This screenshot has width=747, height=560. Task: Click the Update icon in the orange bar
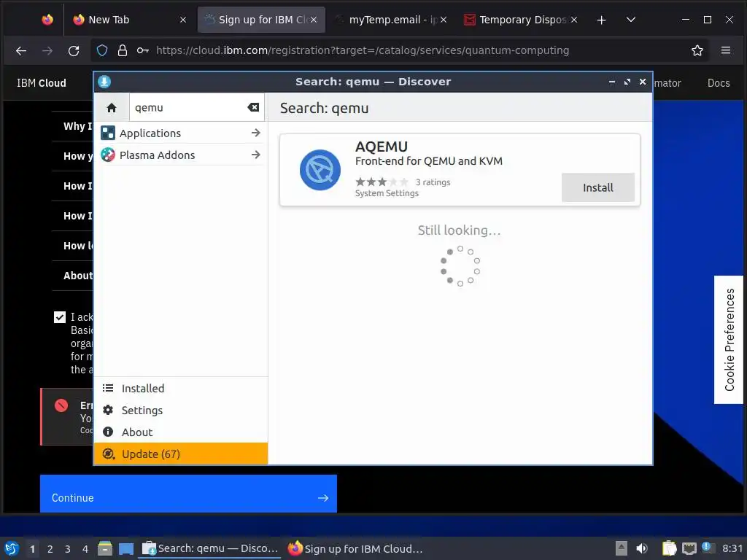tap(109, 454)
